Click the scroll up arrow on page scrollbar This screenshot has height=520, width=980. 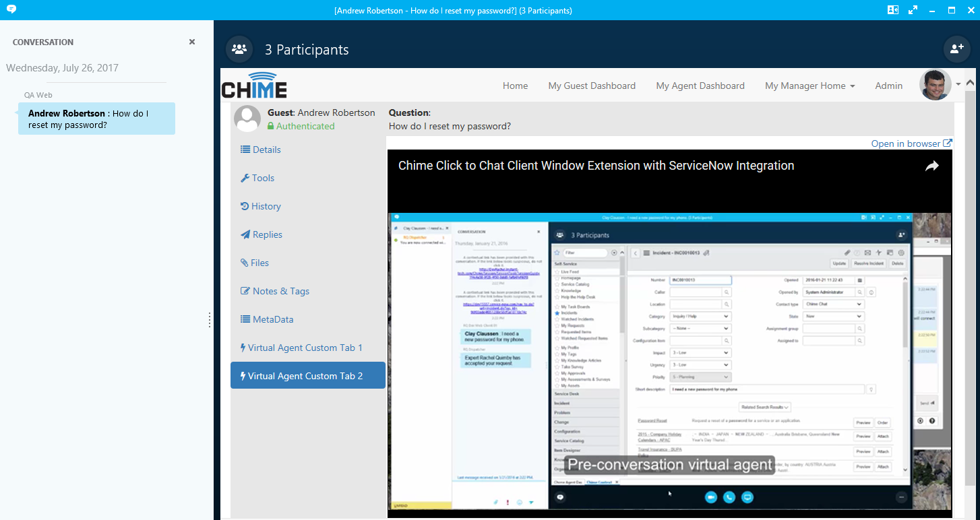(970, 82)
